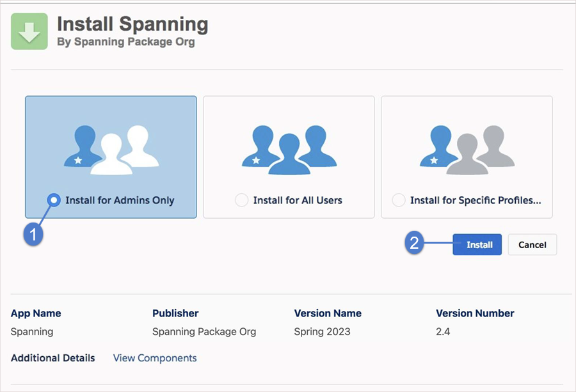The height and width of the screenshot is (392, 576).
Task: Click the Spring 2023 version name value
Action: coord(322,332)
